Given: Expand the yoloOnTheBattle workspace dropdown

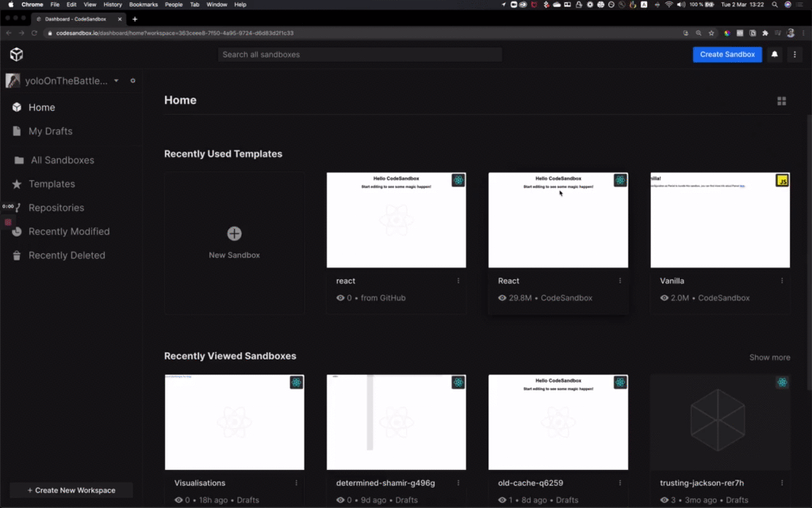Looking at the screenshot, I should pos(116,80).
